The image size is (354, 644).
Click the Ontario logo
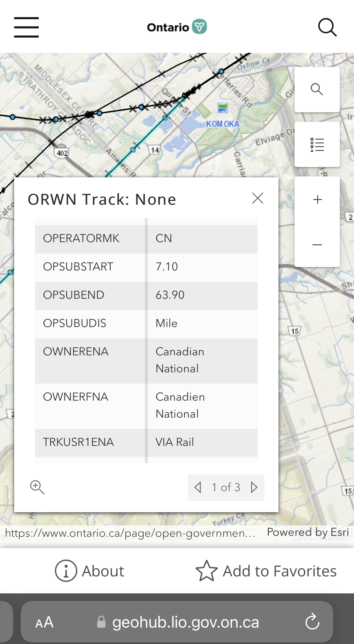177,27
